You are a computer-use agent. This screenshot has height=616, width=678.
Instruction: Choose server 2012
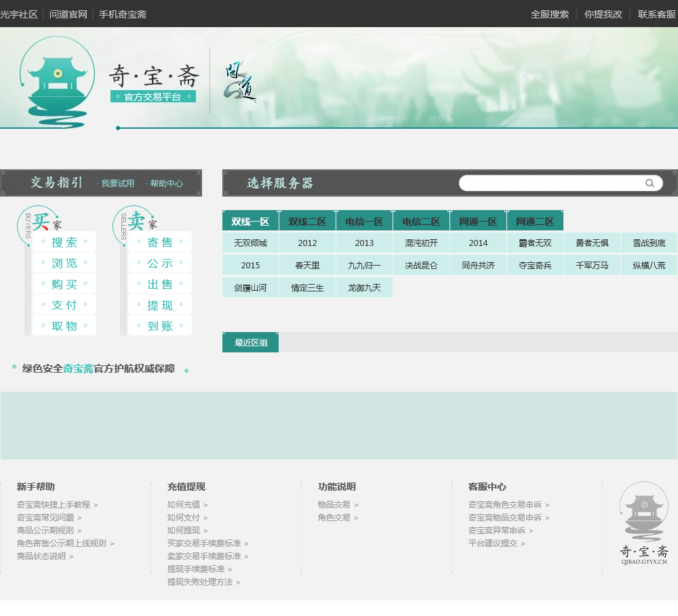click(x=307, y=243)
